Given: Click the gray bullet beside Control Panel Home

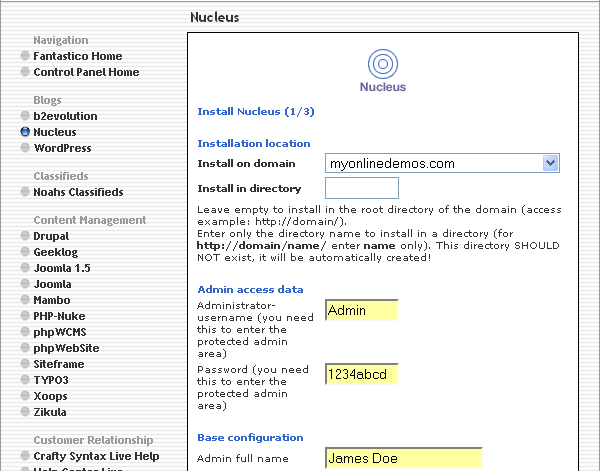Looking at the screenshot, I should coord(25,72).
